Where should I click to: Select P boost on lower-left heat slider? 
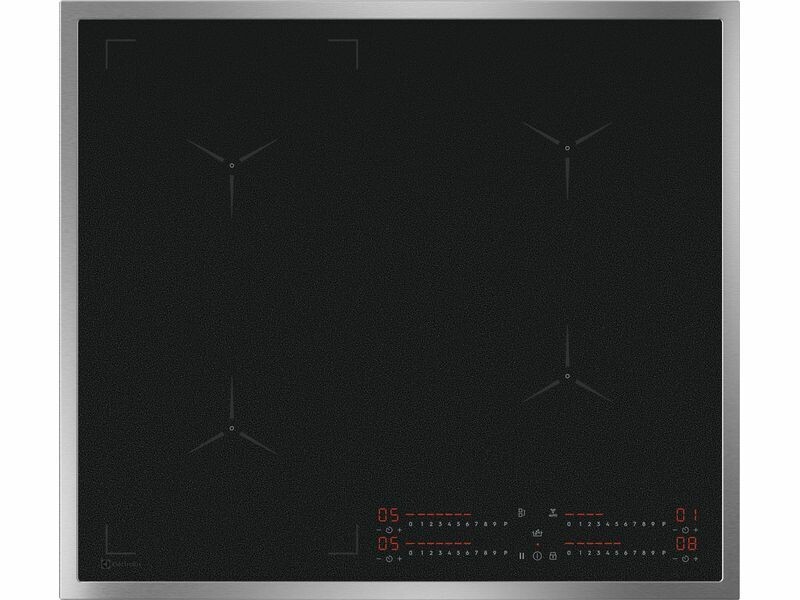[506, 551]
